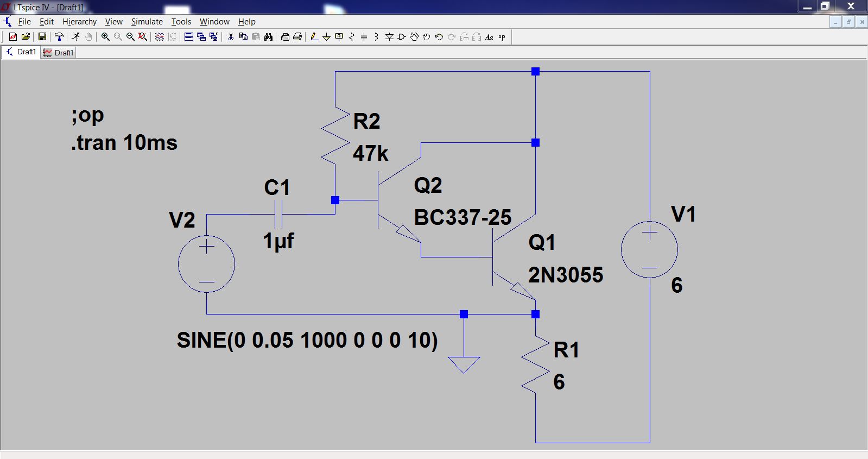868x459 pixels.
Task: Select the V1 voltage source symbol
Action: 650,249
